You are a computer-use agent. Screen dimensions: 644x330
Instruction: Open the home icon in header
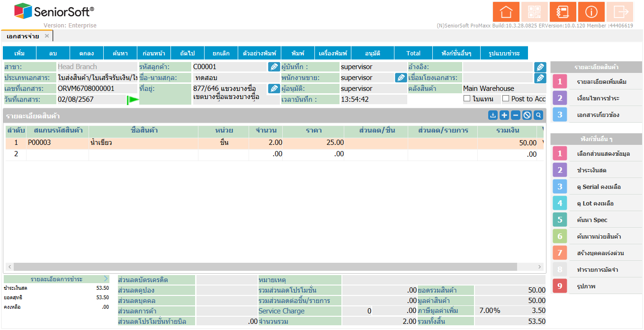pyautogui.click(x=506, y=12)
